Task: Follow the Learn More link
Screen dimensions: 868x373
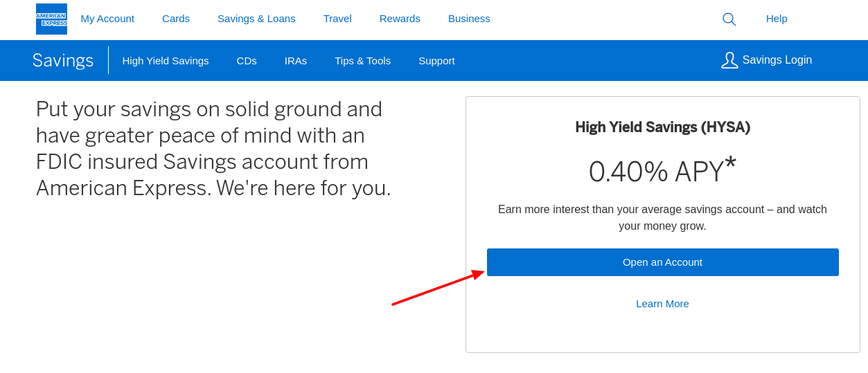Action: (663, 303)
